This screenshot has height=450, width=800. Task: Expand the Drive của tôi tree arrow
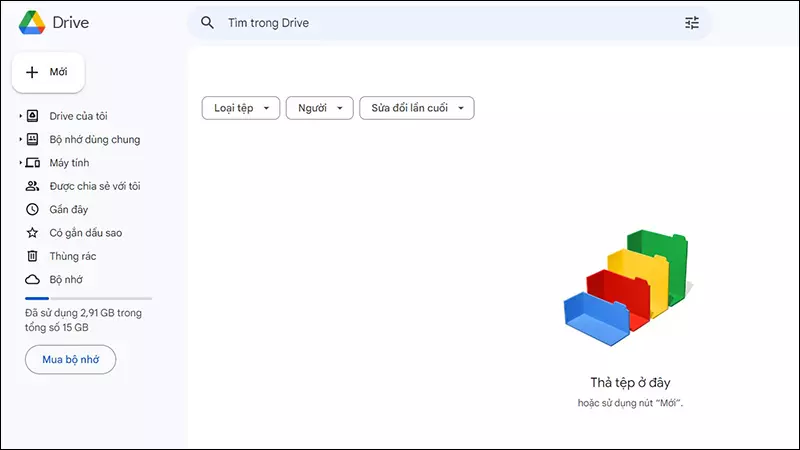point(20,116)
